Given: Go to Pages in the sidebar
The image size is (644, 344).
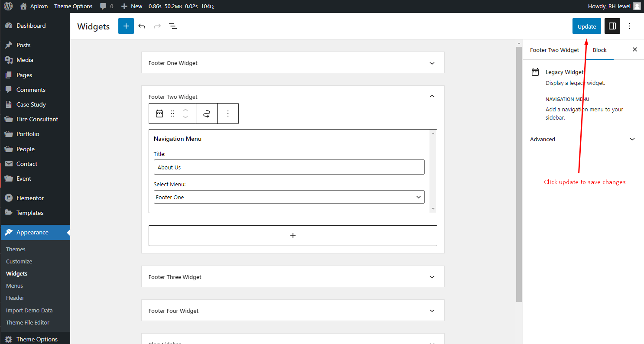Looking at the screenshot, I should click(x=35, y=75).
